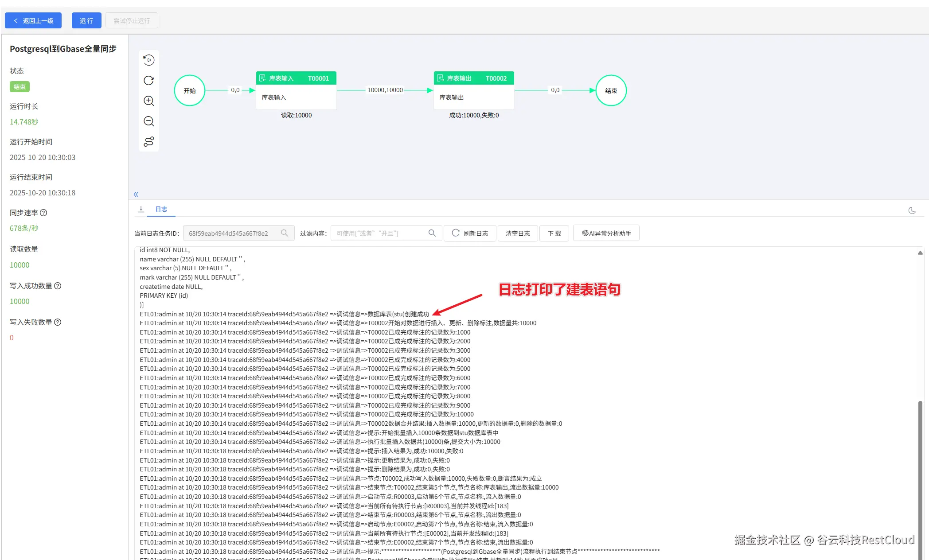Zoom out on the flow canvas
Image resolution: width=929 pixels, height=560 pixels.
[x=149, y=121]
